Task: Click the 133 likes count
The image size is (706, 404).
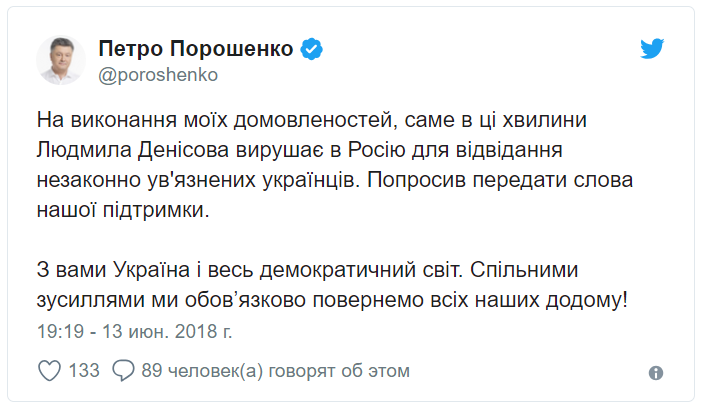Action: [84, 371]
